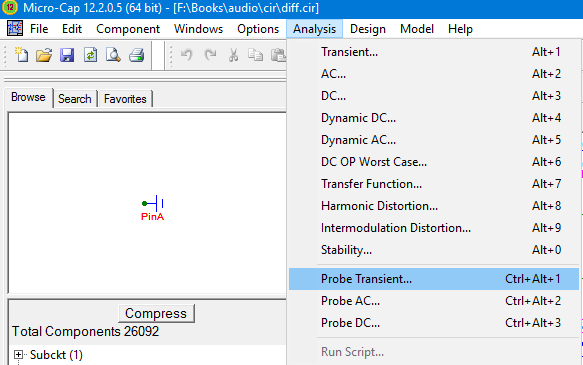Select Probe DC menu entry
This screenshot has width=583, height=365.
(434, 323)
